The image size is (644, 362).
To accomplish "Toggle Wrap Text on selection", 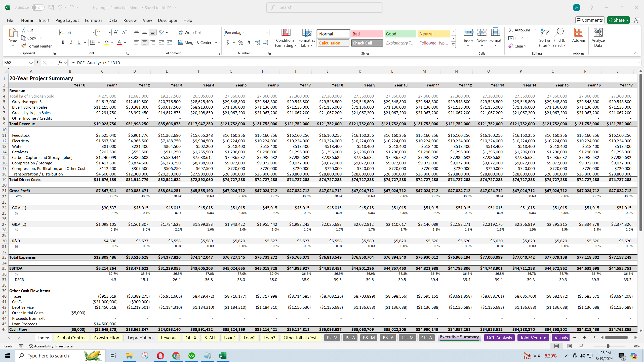I will (190, 32).
